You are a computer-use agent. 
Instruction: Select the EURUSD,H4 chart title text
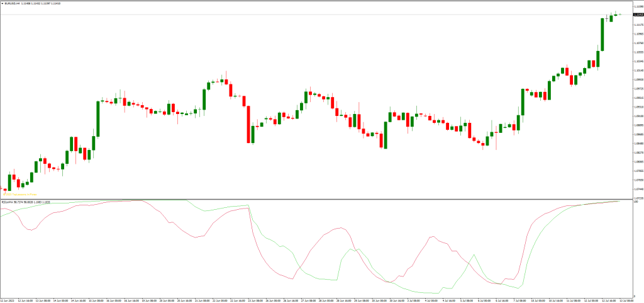pyautogui.click(x=13, y=3)
